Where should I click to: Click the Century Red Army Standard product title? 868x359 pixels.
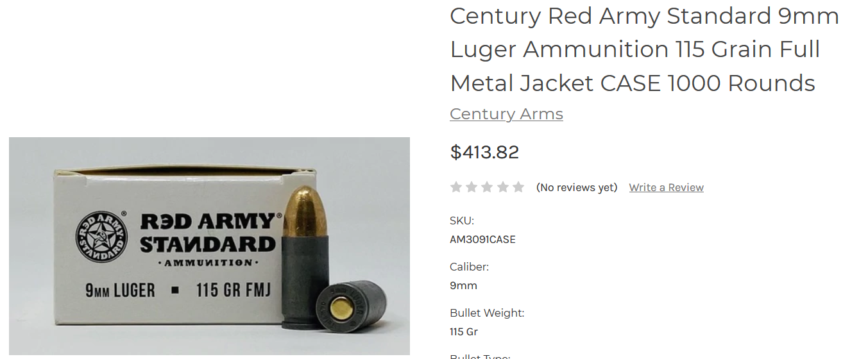(x=645, y=49)
